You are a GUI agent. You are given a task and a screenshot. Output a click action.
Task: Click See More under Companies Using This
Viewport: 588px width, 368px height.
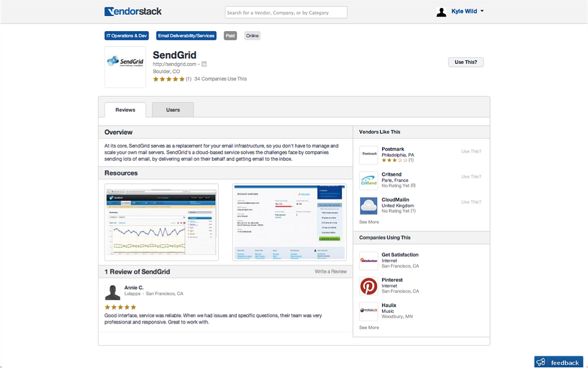coord(369,328)
